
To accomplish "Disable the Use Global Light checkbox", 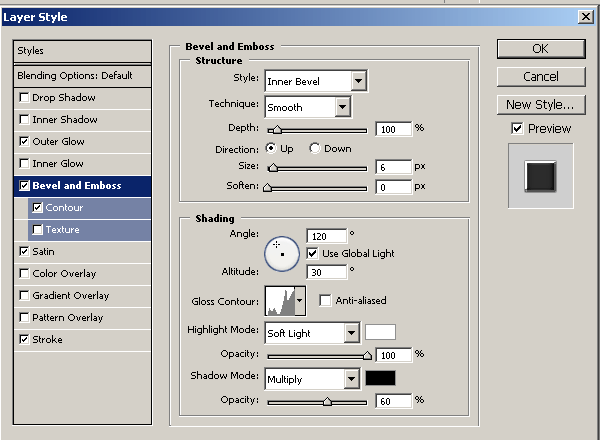I will [x=313, y=254].
